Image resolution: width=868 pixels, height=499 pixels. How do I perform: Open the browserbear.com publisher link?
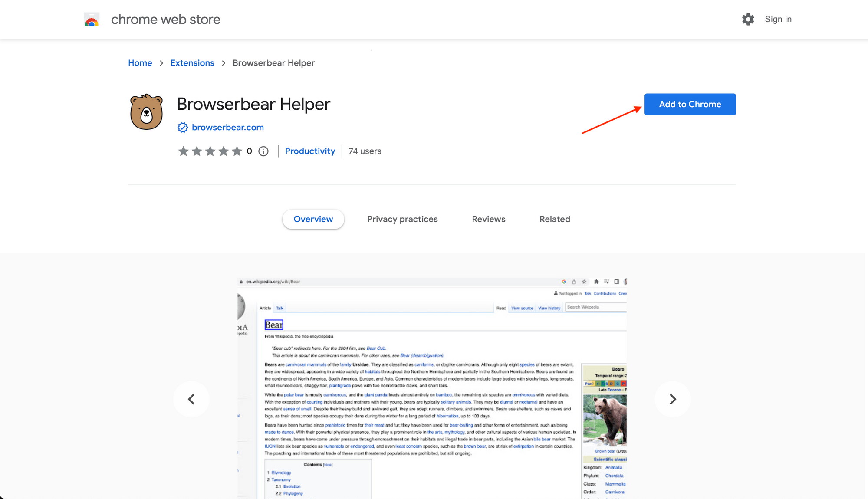[227, 128]
